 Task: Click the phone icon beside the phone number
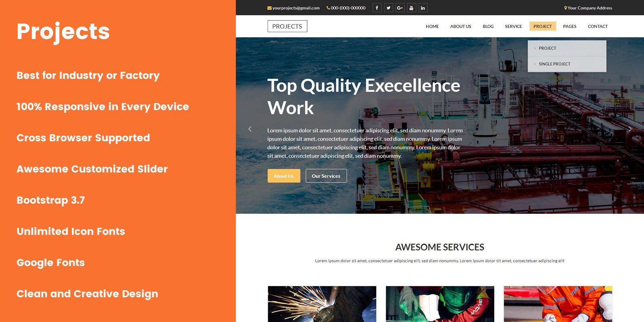[328, 8]
